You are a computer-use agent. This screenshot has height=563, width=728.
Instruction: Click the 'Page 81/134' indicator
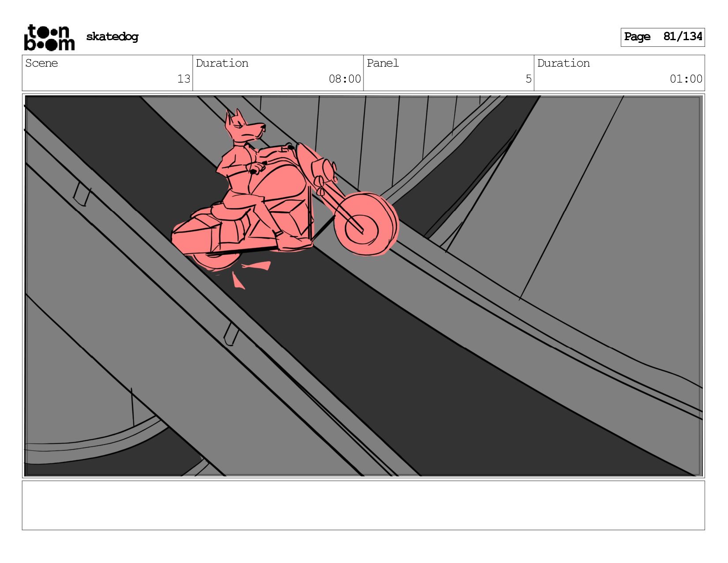click(663, 37)
